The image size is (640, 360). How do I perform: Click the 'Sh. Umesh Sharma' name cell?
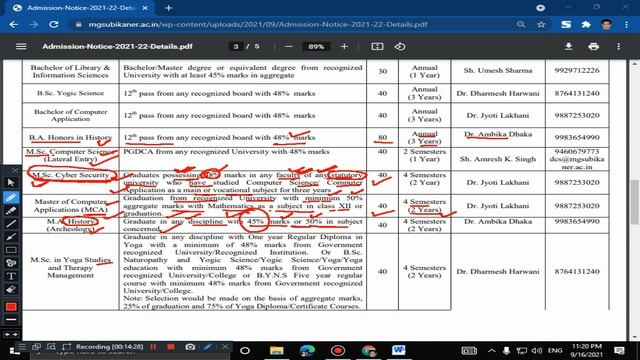498,71
